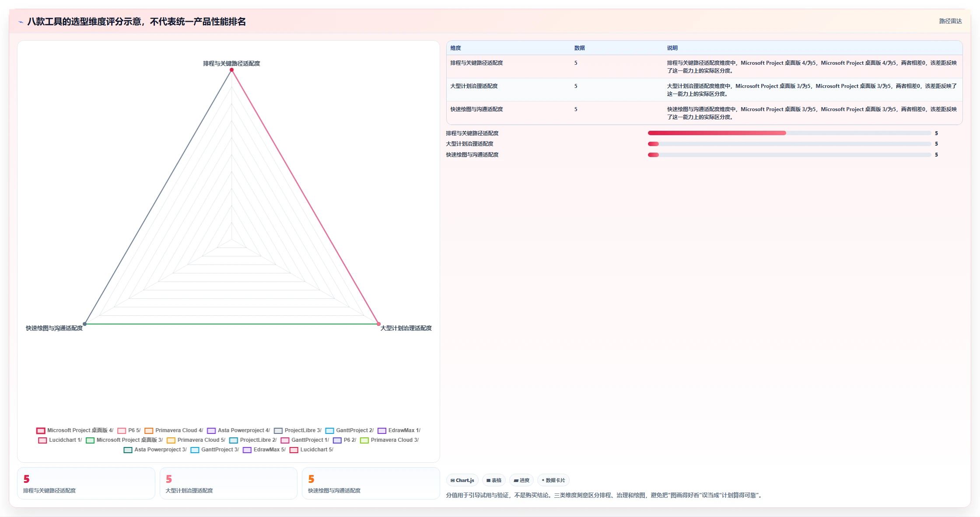Click the 快速绘图与沟通适配度 row description text
The image size is (980, 517).
click(x=812, y=113)
